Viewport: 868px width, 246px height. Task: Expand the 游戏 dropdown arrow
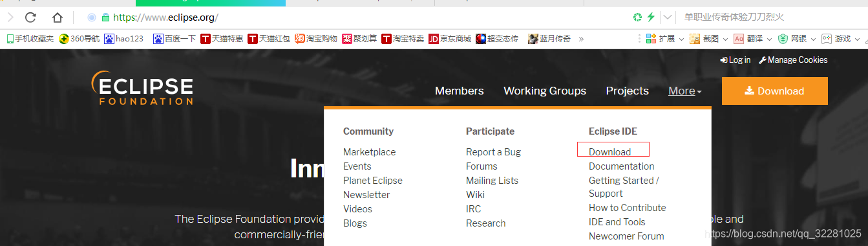858,39
